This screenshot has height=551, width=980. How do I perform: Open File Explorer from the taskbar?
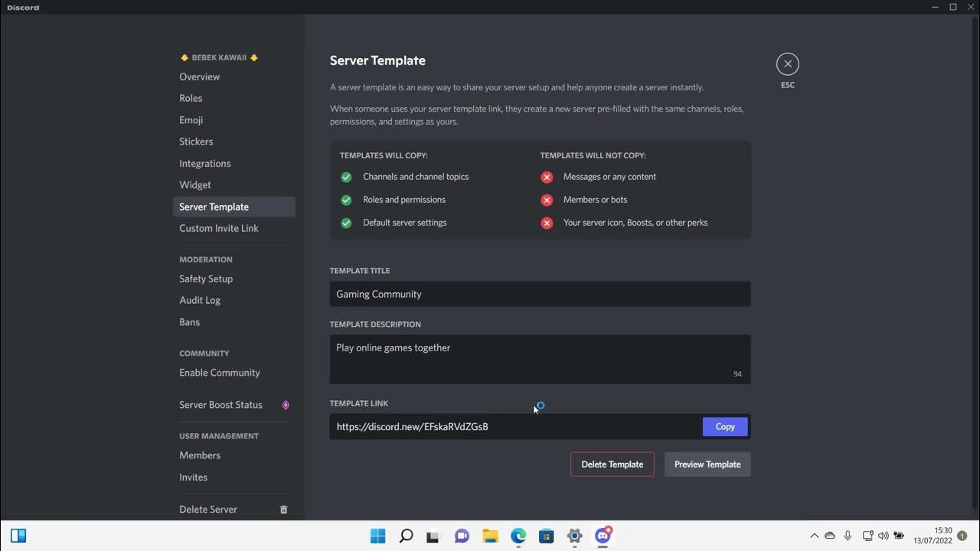click(490, 536)
